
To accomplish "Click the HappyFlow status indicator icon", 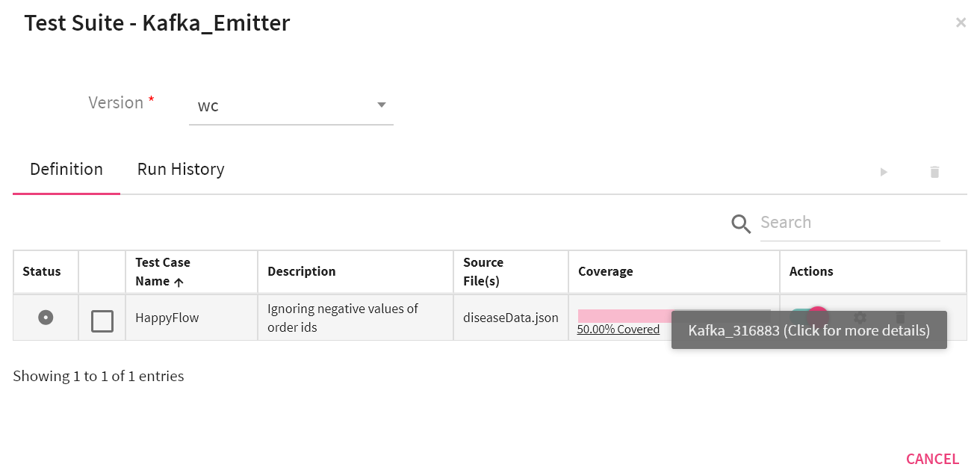I will coord(46,318).
